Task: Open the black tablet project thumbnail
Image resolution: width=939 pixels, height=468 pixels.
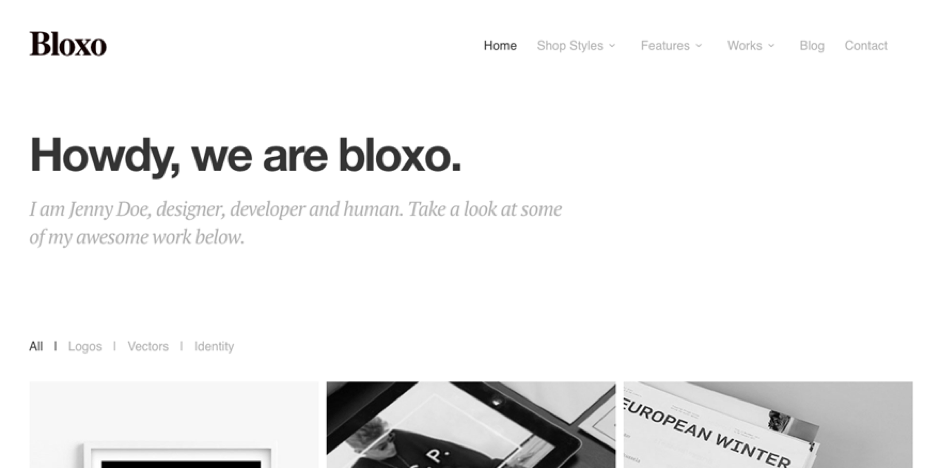Action: [x=471, y=425]
